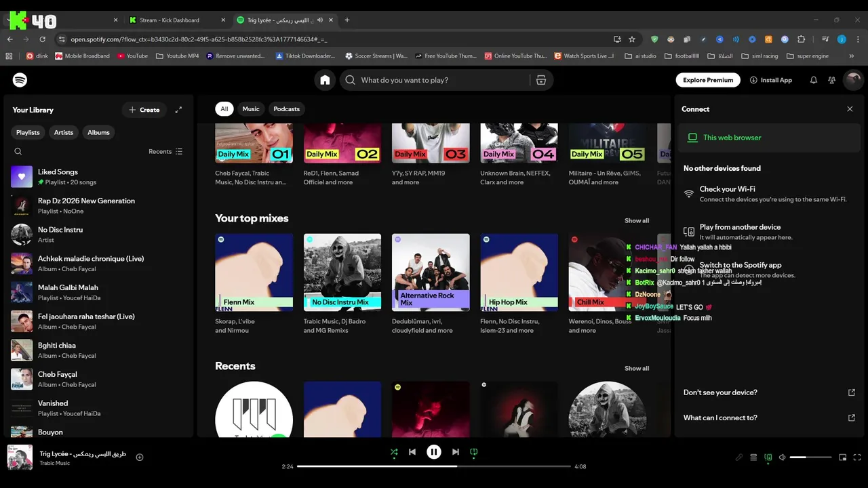Open the Create menu in Your Library
Viewport: 868px width, 488px height.
[144, 110]
